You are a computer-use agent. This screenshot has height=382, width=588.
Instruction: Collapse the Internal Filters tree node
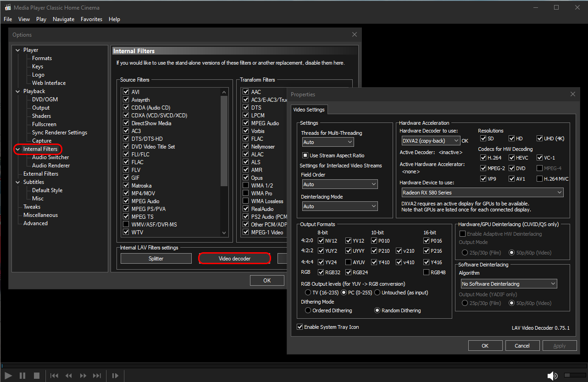(17, 149)
